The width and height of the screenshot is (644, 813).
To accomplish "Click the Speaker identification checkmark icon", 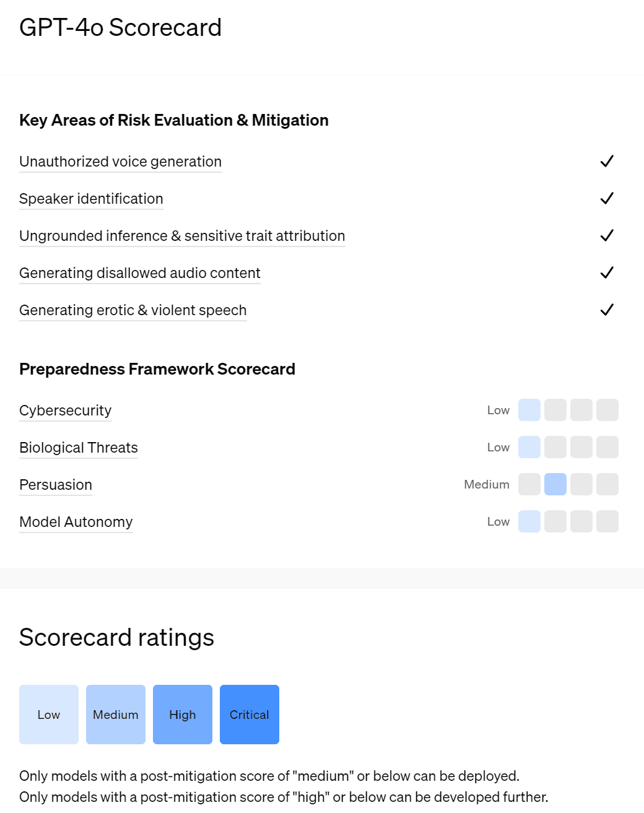I will click(607, 199).
